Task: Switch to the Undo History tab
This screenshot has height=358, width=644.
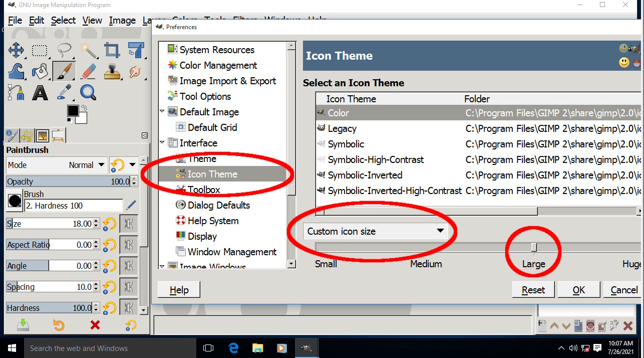Action: pyautogui.click(x=27, y=135)
